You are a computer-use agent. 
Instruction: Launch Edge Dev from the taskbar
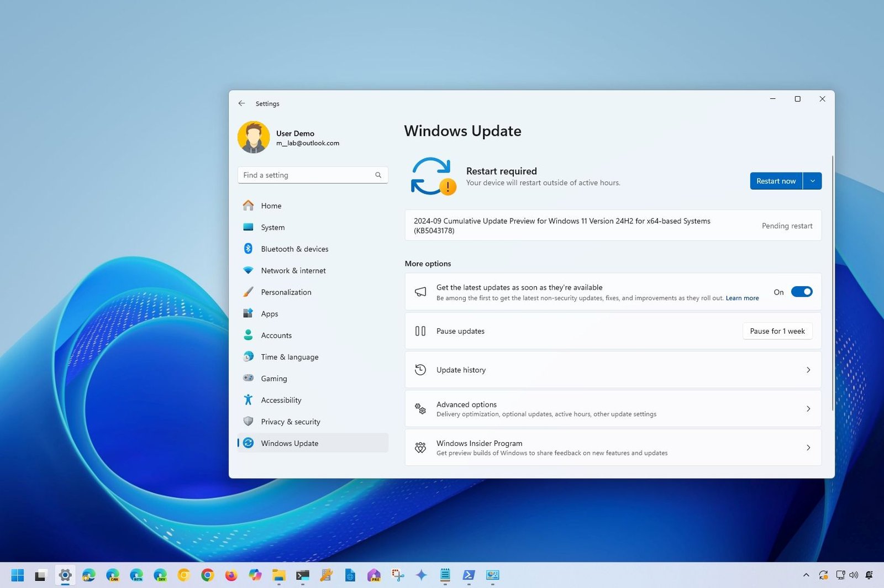160,575
